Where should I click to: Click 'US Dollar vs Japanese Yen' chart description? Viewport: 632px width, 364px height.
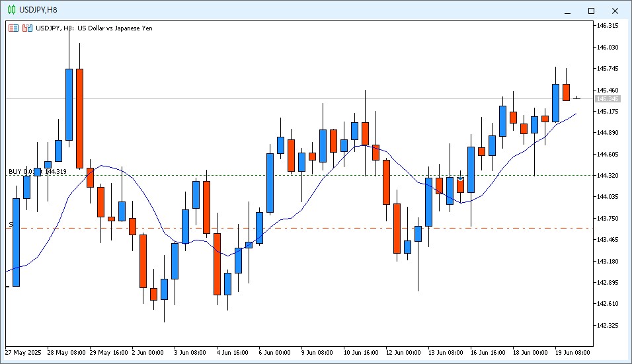tap(115, 28)
